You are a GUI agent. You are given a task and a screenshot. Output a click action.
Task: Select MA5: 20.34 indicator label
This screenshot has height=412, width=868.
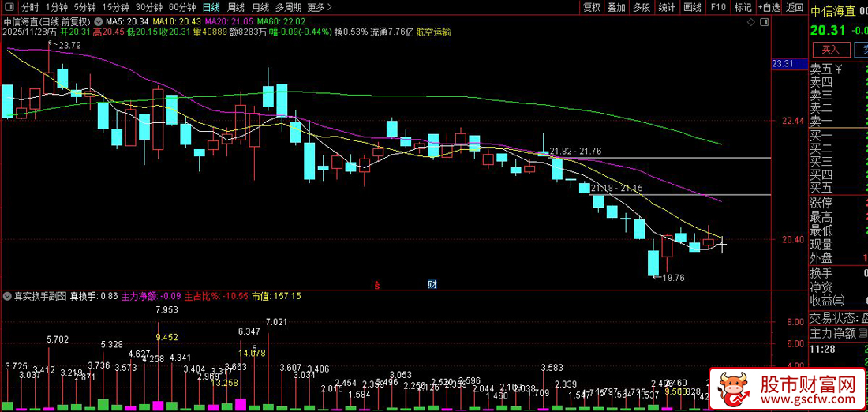point(129,22)
